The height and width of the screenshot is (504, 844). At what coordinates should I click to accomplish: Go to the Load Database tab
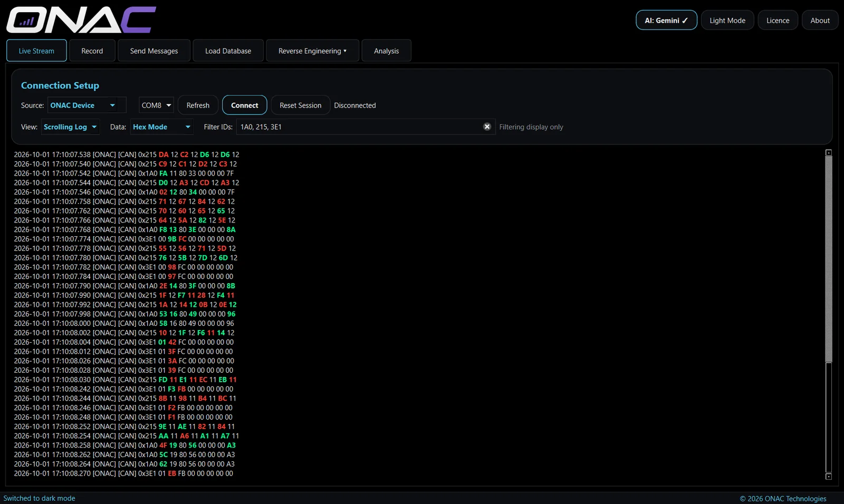pyautogui.click(x=228, y=51)
